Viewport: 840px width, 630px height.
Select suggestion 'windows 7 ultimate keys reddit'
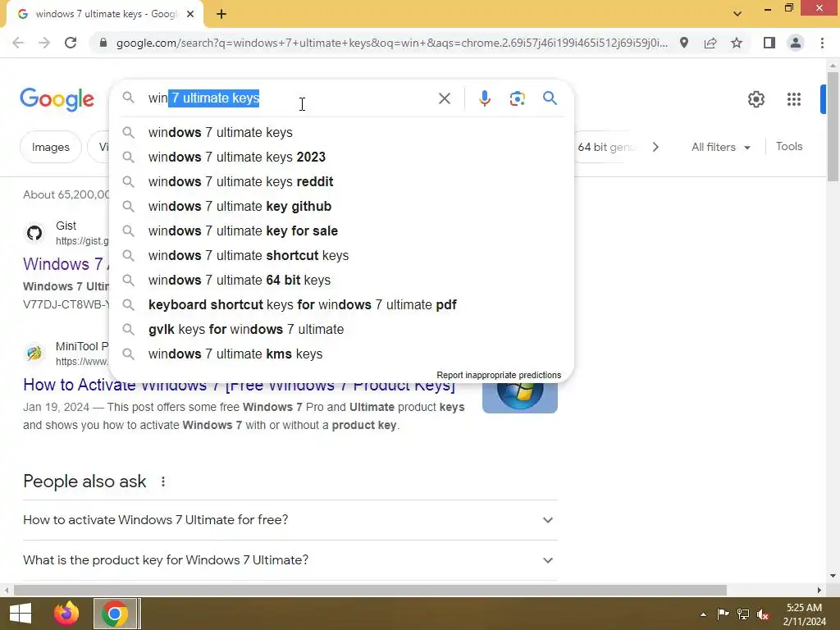click(x=341, y=181)
